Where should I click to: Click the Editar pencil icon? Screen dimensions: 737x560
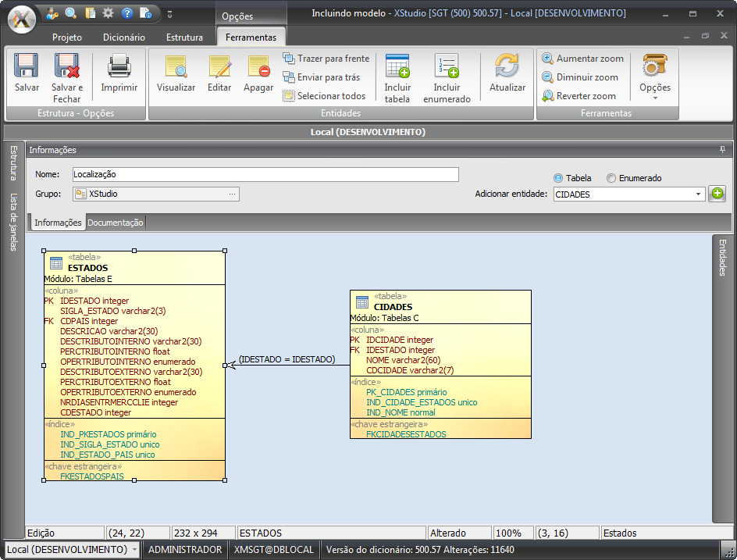219,67
